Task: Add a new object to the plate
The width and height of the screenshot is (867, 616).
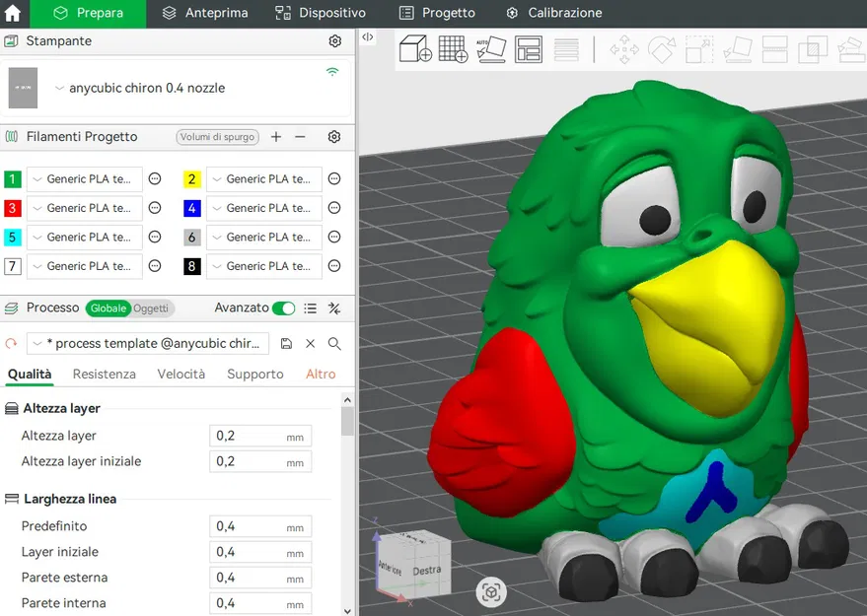Action: 414,47
